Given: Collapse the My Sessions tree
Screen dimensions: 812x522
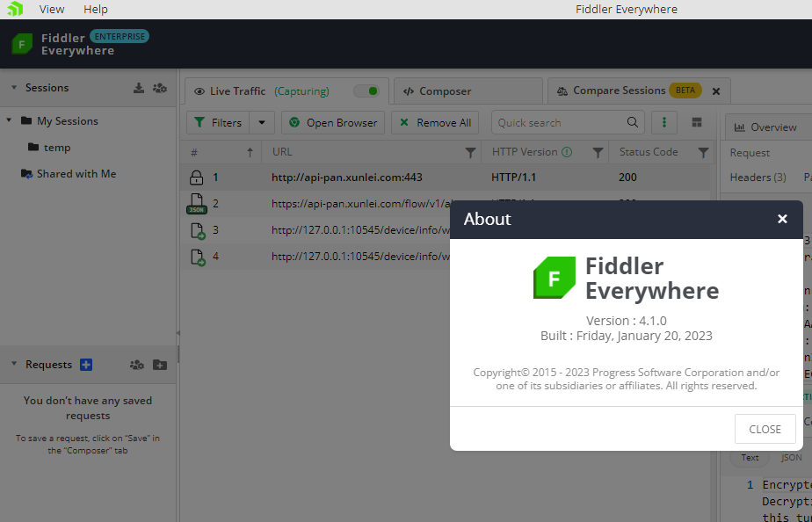Looking at the screenshot, I should tap(10, 120).
